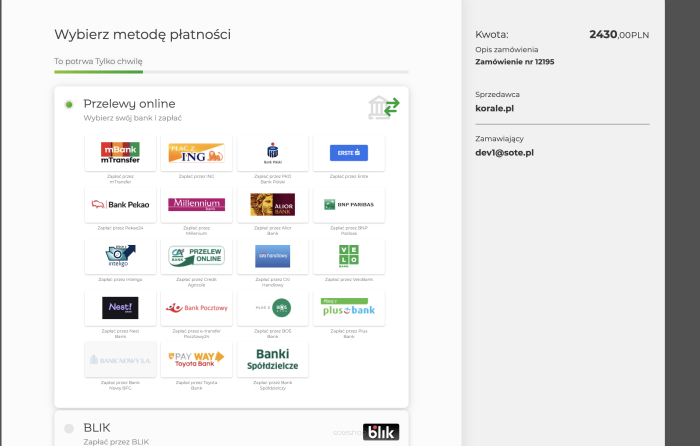This screenshot has width=700, height=446.
Task: Pick Credit Agricole Przelew Online tile
Action: (x=196, y=256)
